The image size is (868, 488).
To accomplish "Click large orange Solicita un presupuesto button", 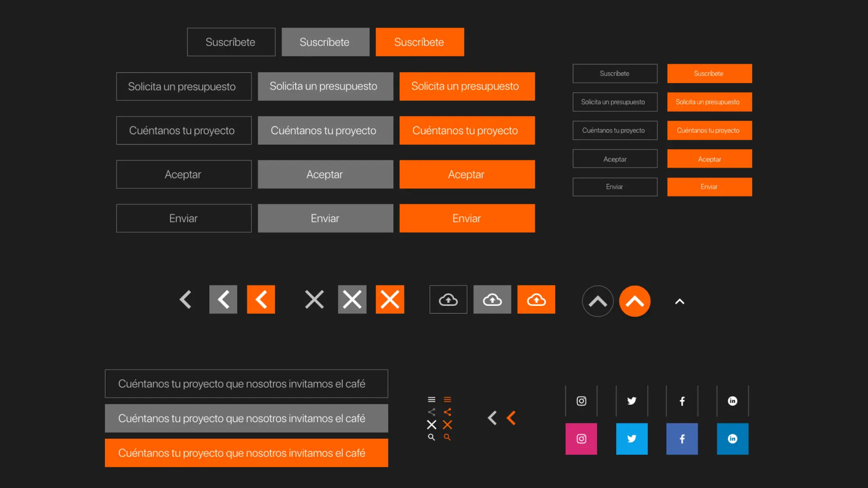I will (x=467, y=86).
